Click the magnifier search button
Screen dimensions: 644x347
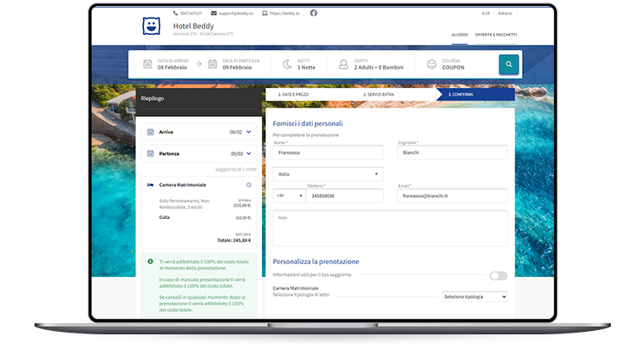pos(509,64)
